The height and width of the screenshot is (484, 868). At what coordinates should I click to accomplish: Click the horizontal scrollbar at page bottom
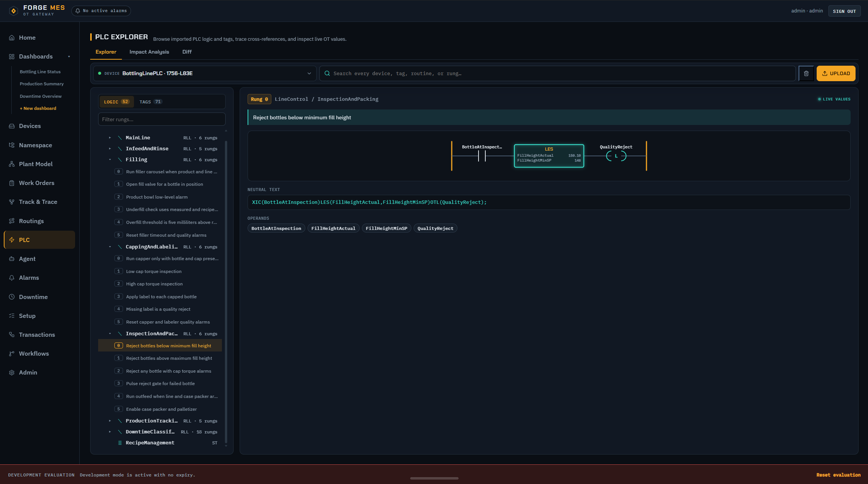pyautogui.click(x=434, y=478)
